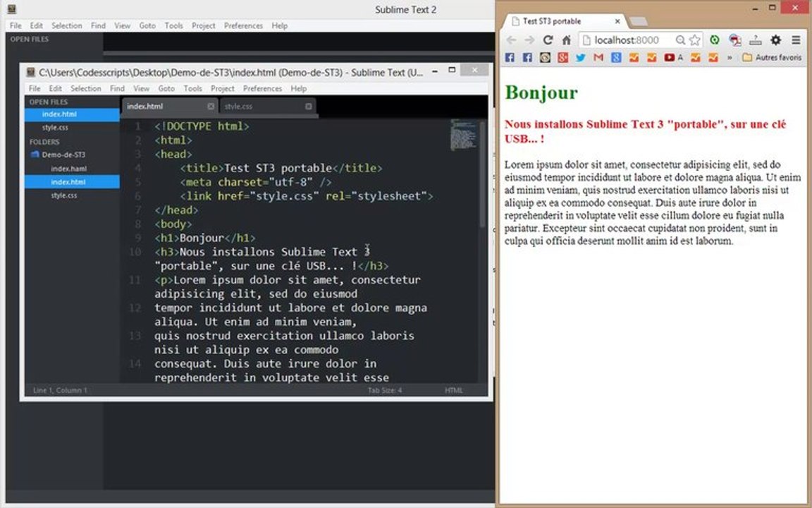Click the green Bonjour heading on the web page
Image resolution: width=812 pixels, height=508 pixels.
pos(541,93)
